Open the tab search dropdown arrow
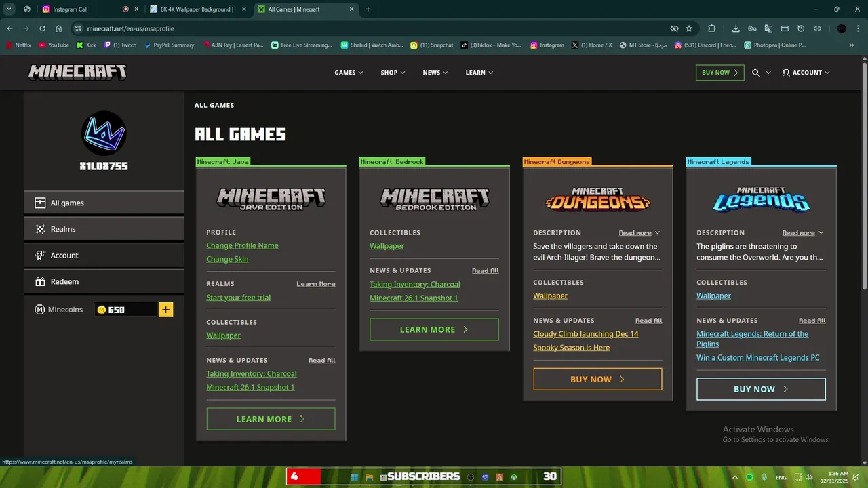 pyautogui.click(x=9, y=9)
